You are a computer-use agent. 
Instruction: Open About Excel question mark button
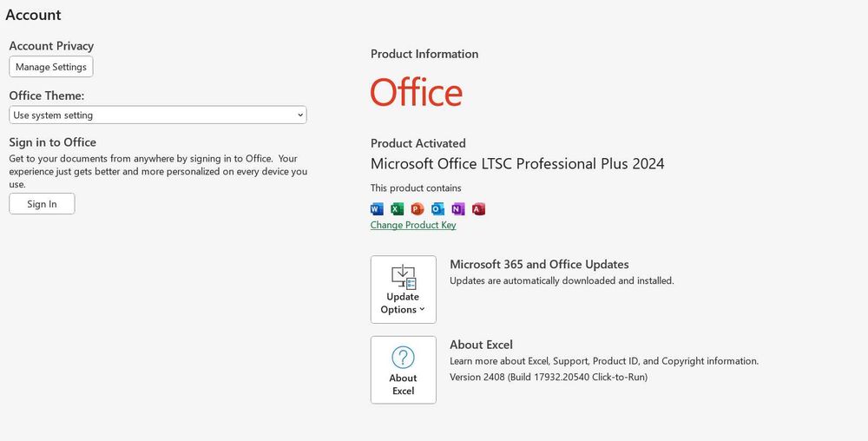coord(403,370)
